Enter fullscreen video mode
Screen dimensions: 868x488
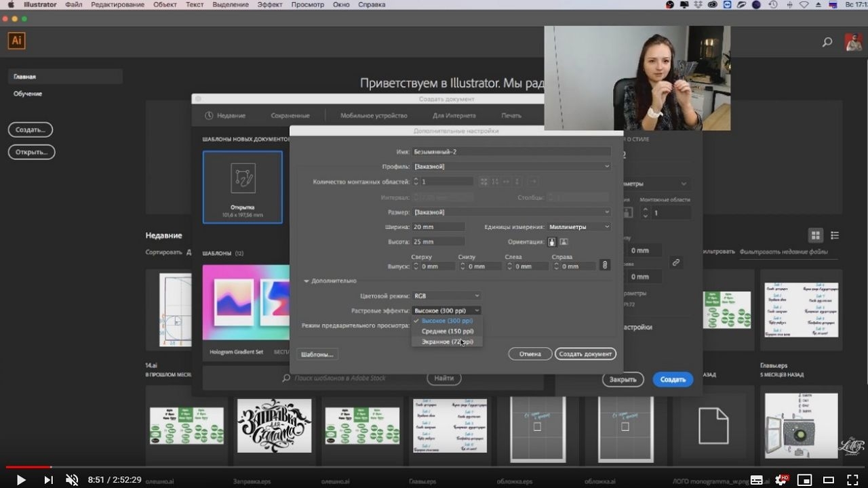[852, 480]
